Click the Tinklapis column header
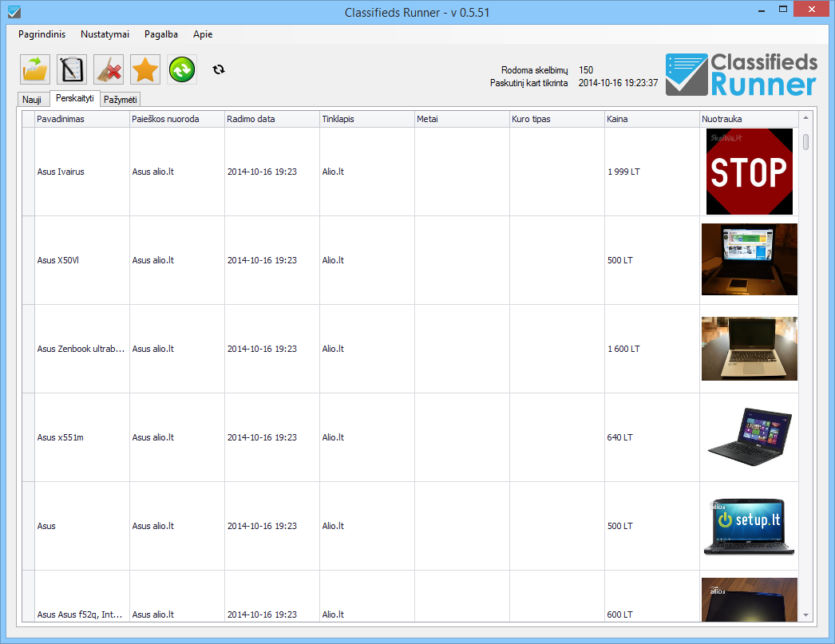This screenshot has width=835, height=644. [367, 119]
